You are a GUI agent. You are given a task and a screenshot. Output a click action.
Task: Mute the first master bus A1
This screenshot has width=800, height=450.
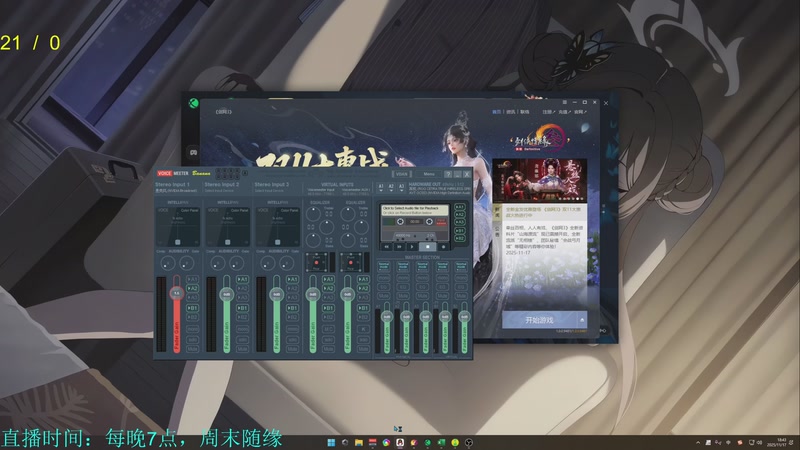pos(384,296)
